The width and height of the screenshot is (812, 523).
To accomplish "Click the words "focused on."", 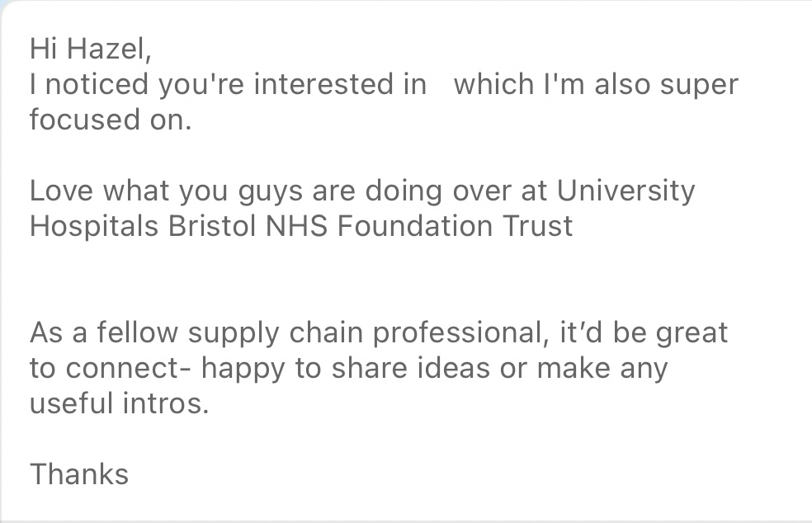I will 111,120.
